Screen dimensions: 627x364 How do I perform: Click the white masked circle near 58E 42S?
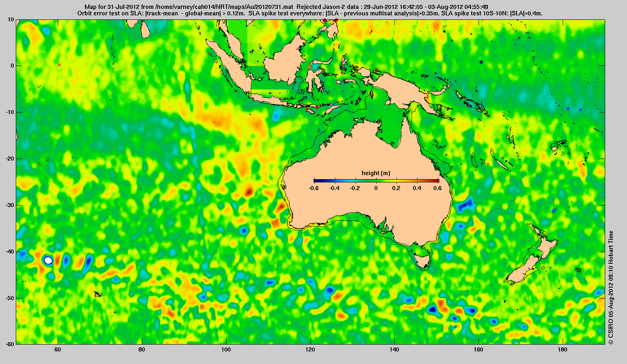(48, 260)
